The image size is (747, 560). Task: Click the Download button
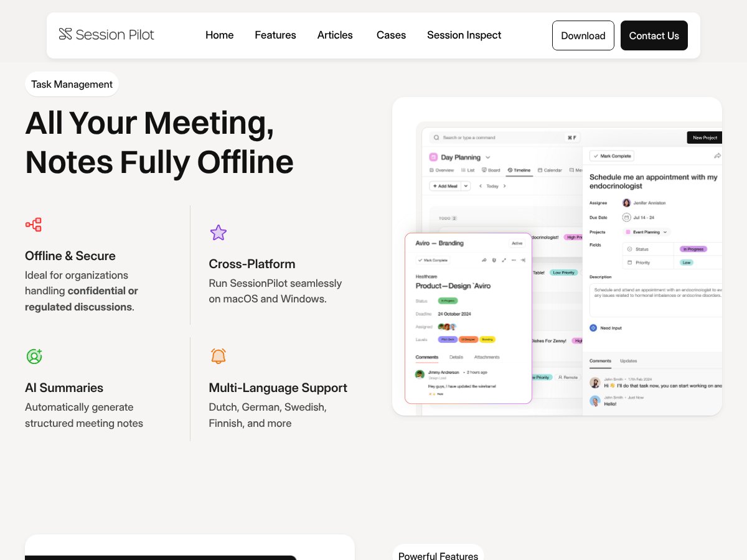(x=583, y=35)
